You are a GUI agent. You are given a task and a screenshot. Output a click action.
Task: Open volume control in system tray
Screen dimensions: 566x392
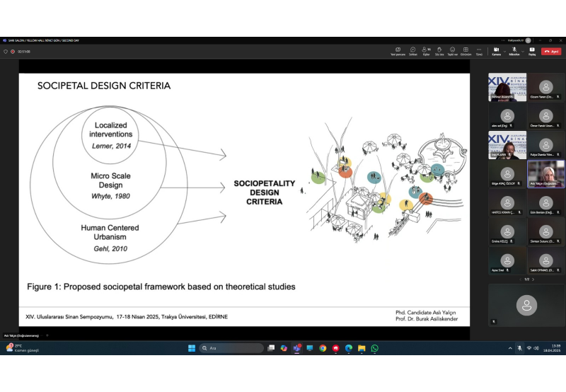[536, 348]
